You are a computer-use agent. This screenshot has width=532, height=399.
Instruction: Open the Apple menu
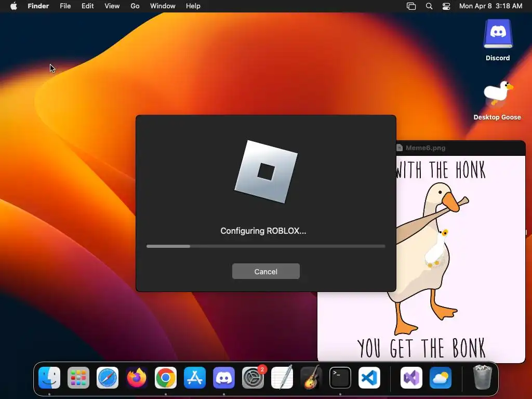coord(14,6)
